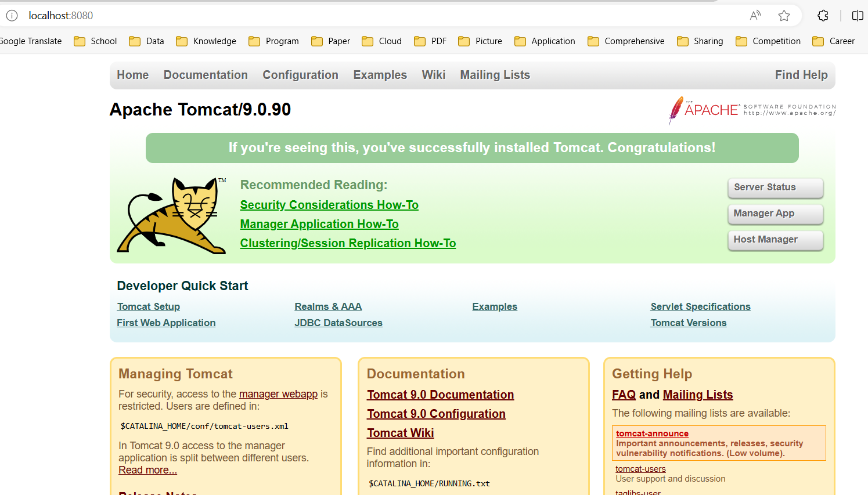Click the Host Manager button
Screen dimensions: 868x495
[x=775, y=240]
